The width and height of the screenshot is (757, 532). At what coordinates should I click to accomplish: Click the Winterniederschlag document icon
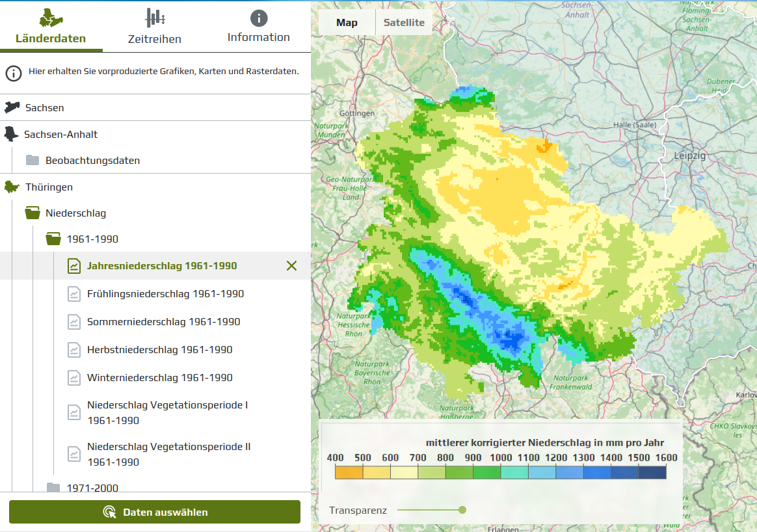click(74, 377)
